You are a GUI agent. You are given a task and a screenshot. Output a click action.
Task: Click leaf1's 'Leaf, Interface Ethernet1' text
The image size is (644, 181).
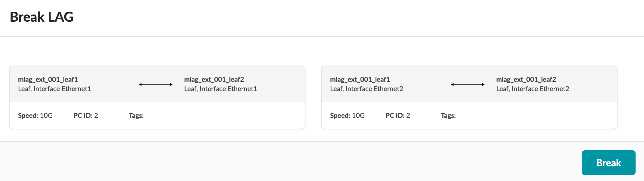point(54,89)
